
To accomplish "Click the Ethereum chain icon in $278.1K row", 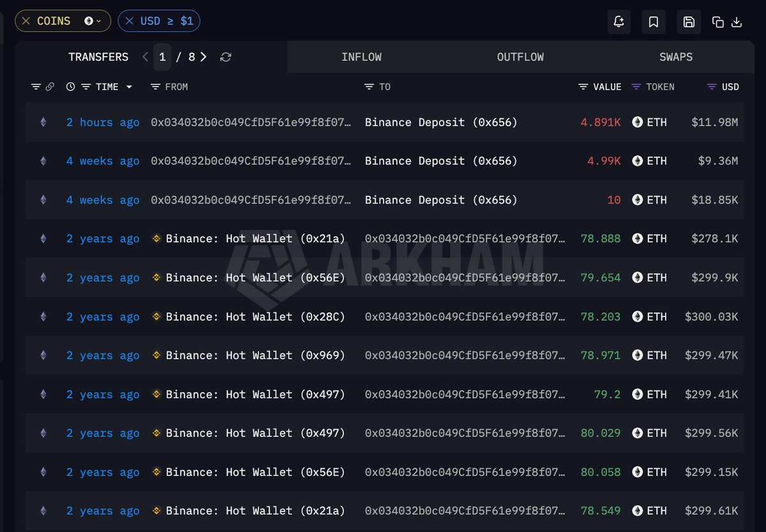I will [x=43, y=239].
